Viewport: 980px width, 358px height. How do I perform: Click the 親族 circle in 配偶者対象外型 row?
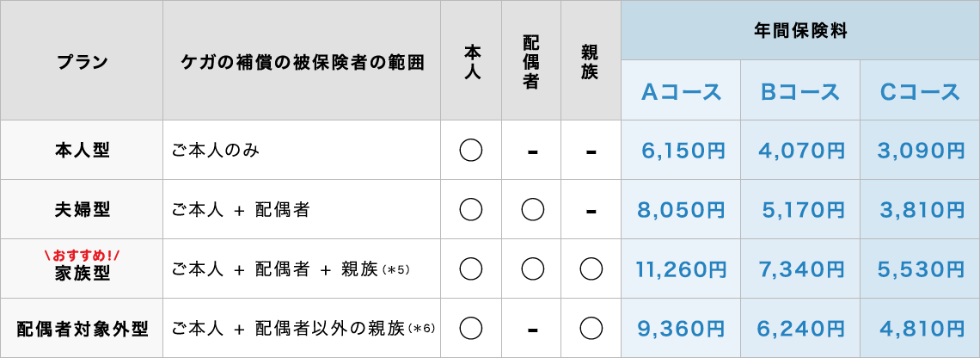[x=591, y=328]
